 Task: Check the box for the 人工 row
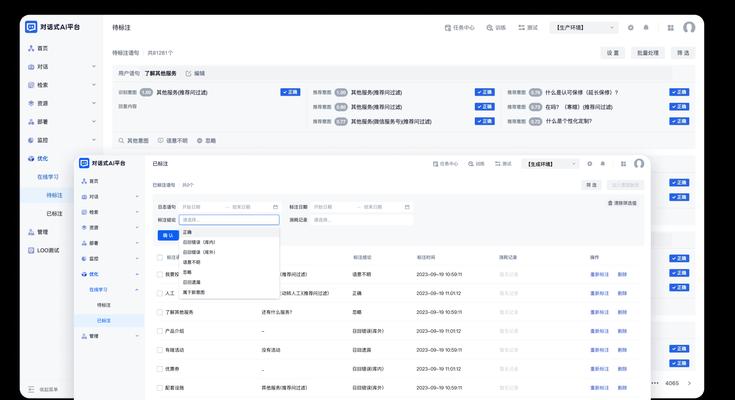[160, 293]
